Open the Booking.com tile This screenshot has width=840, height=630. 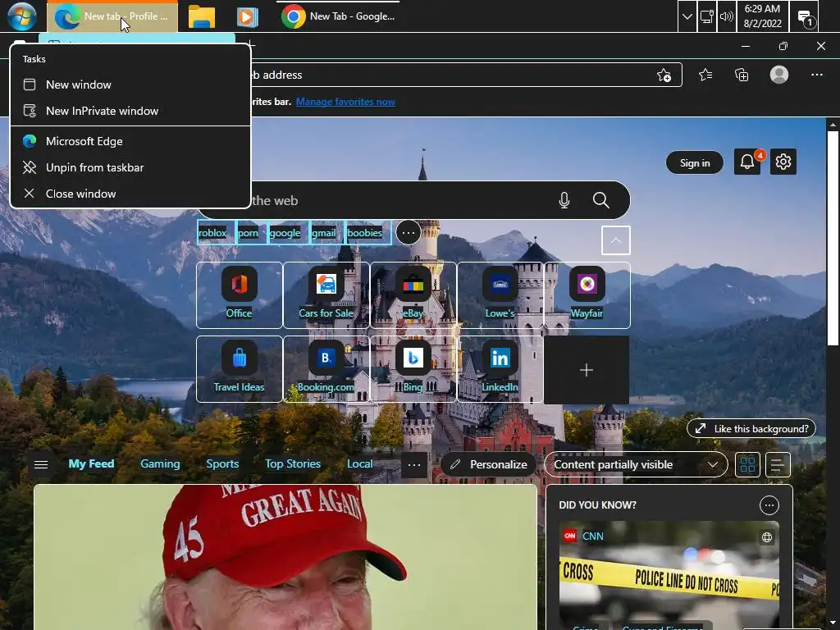coord(326,369)
